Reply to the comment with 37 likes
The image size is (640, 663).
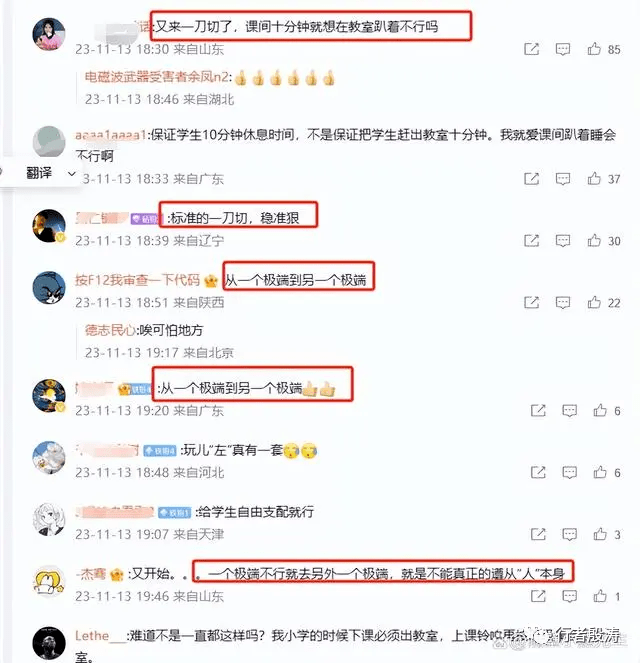tap(563, 179)
